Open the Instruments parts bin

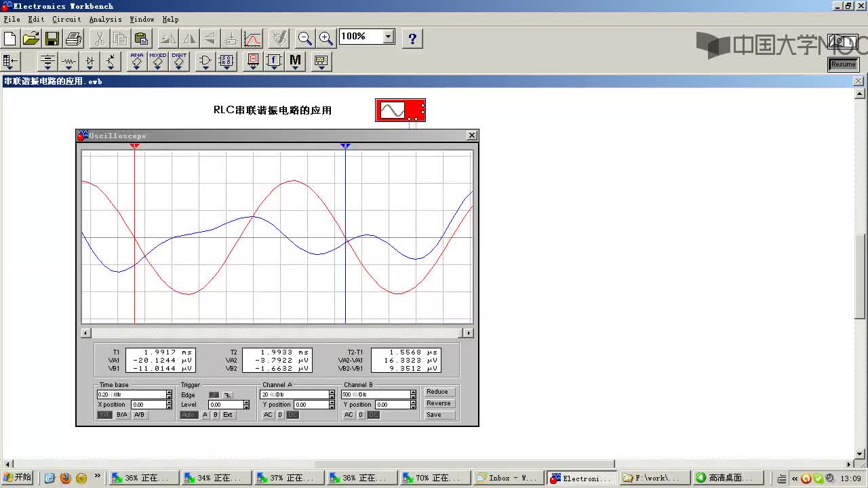[x=321, y=62]
